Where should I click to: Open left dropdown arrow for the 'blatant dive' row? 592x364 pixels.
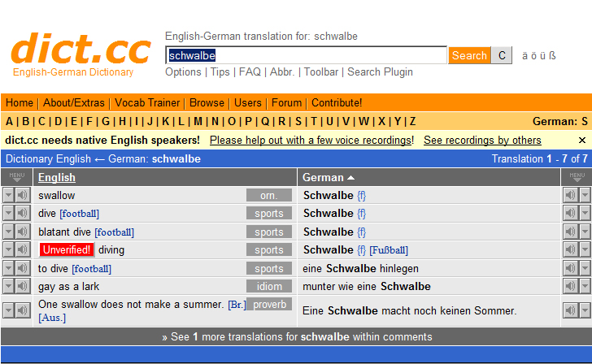pyautogui.click(x=9, y=232)
